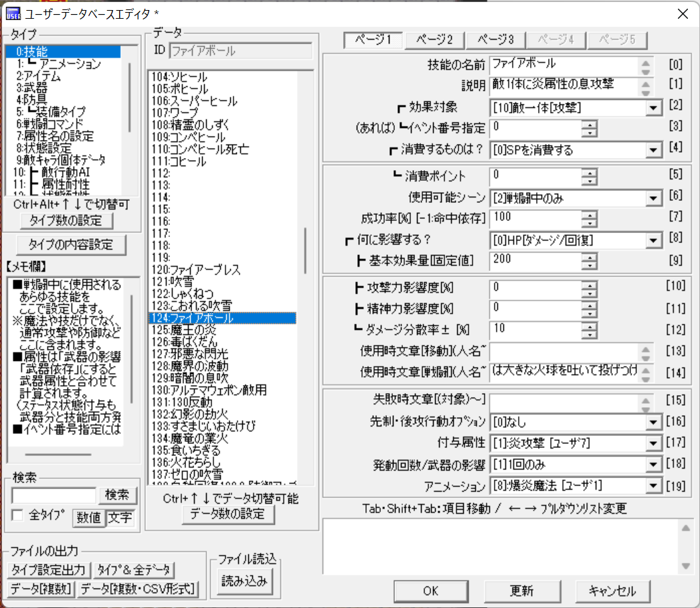The image size is (700, 608).
Task: Click the 読み込み file load button
Action: 244,581
